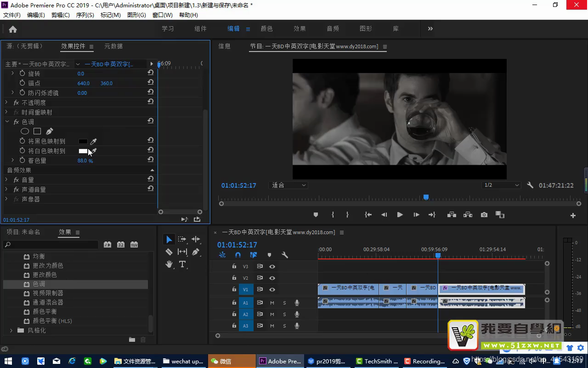Click the program monitor playhead marker

(x=426, y=197)
